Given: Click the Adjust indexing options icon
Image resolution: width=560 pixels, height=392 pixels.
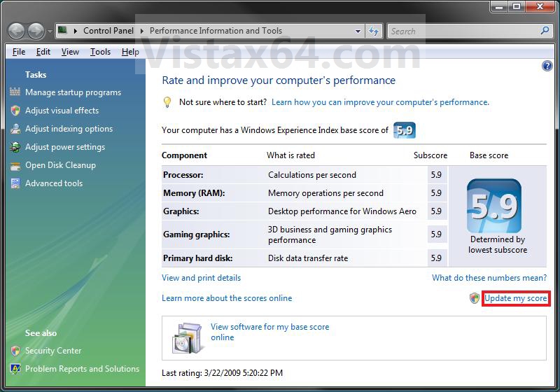Looking at the screenshot, I should [15, 129].
